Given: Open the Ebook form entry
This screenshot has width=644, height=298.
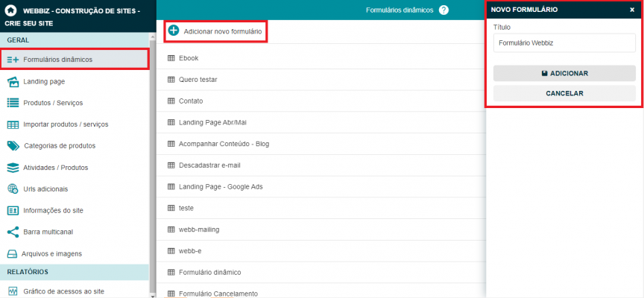Looking at the screenshot, I should 189,58.
